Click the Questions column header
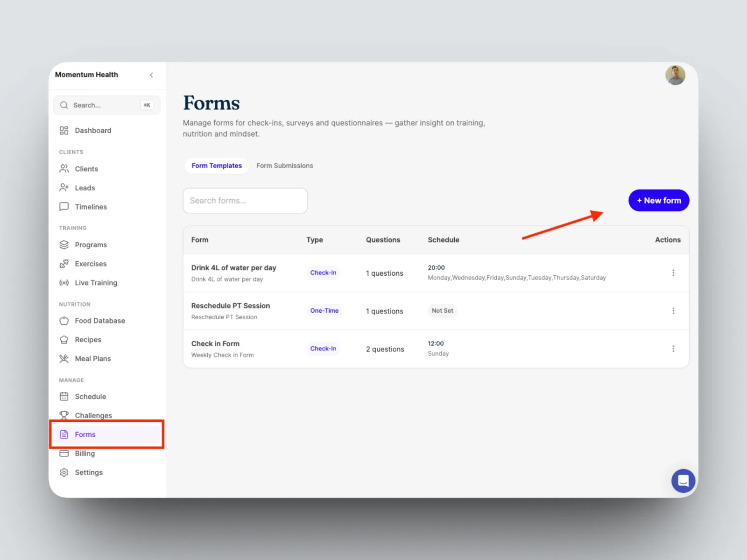 tap(383, 240)
